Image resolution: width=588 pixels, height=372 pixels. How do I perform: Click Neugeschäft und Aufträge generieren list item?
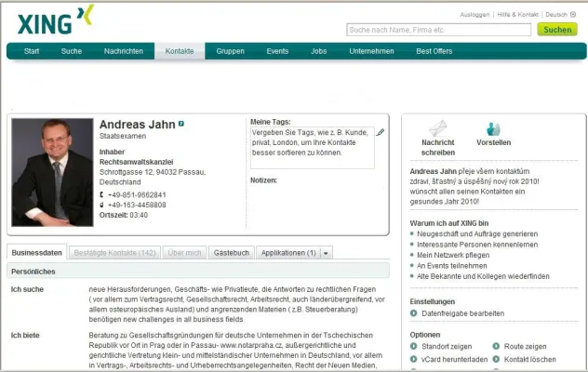(x=477, y=233)
